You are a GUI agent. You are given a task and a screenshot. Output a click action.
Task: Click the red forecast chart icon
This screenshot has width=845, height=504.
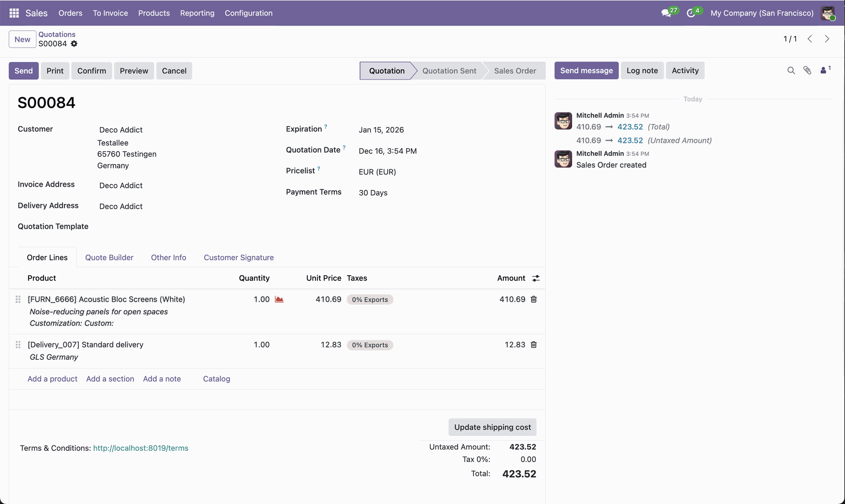(x=279, y=299)
